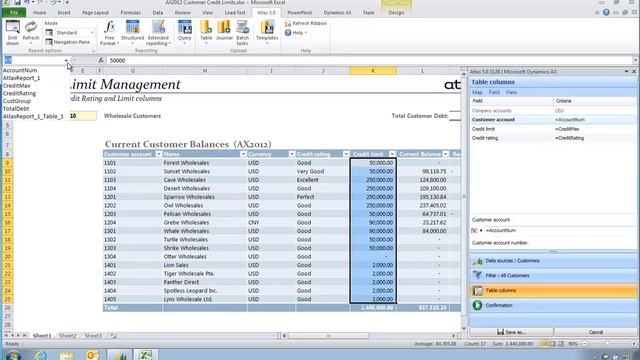Click the formula bar input showing 50000

pyautogui.click(x=369, y=60)
